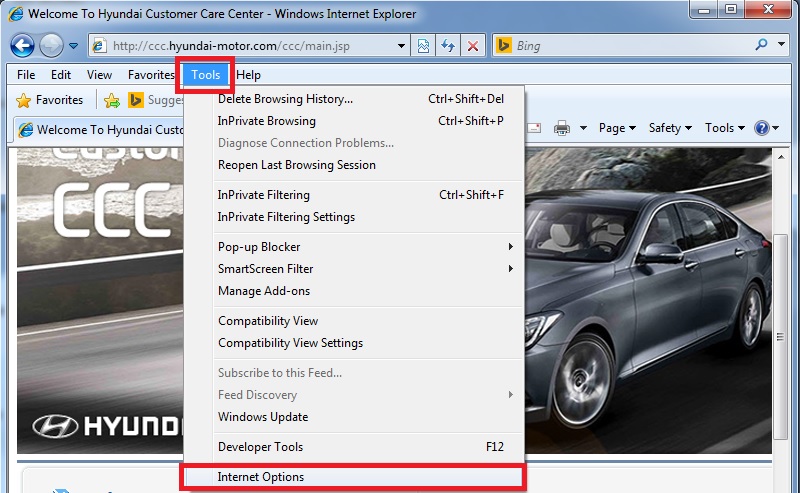Select Internet Options

click(x=354, y=477)
